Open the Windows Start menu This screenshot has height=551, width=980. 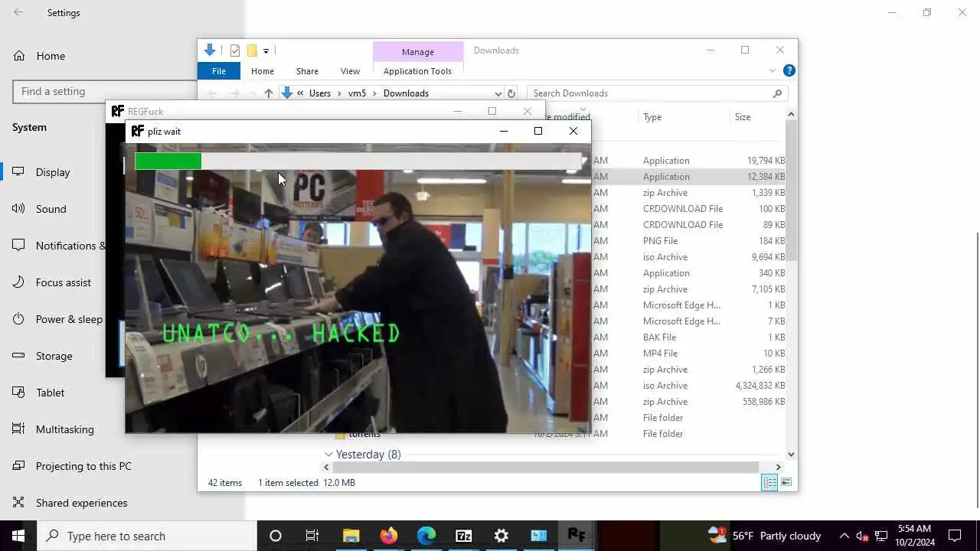(x=18, y=536)
